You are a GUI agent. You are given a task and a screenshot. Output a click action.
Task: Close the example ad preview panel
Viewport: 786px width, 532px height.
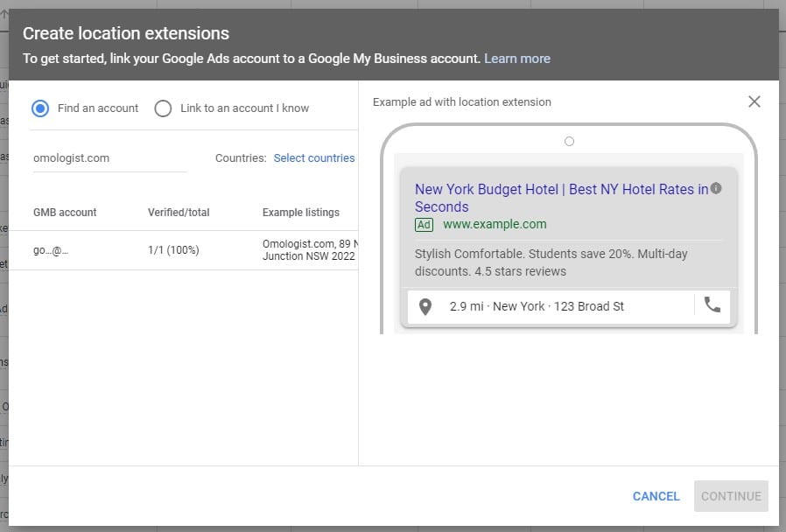tap(754, 101)
